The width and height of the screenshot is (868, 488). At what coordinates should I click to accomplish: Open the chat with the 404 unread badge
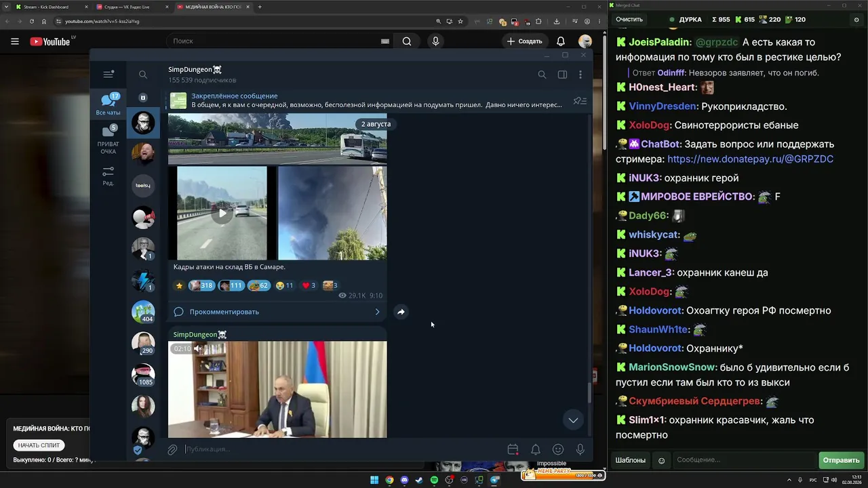[143, 311]
